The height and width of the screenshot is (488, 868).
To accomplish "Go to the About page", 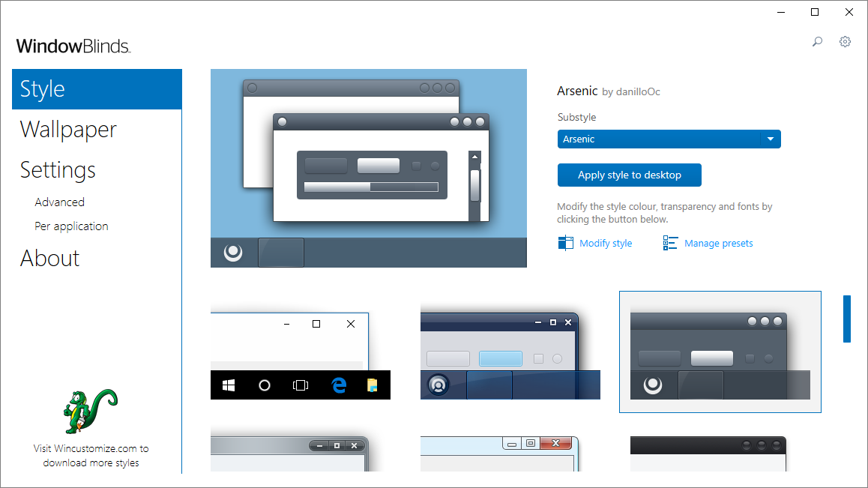I will tap(49, 258).
